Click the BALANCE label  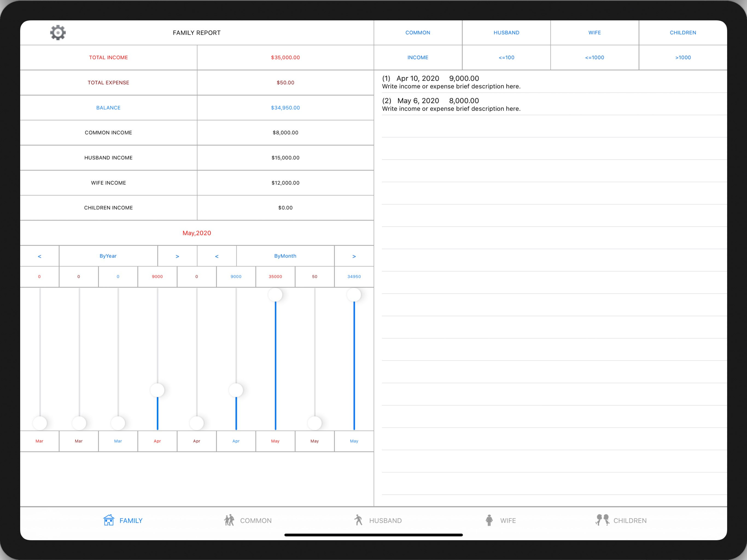click(108, 108)
